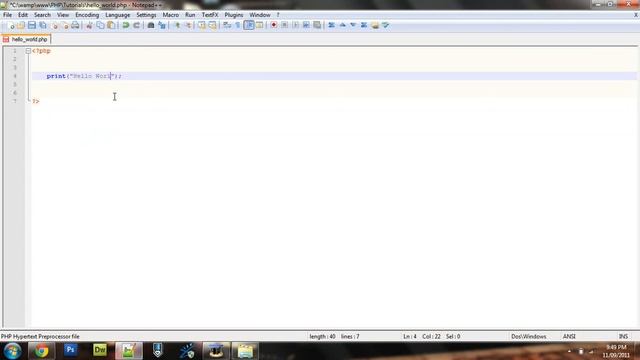
Task: Cut selection with the scissors icon
Action: click(x=89, y=25)
